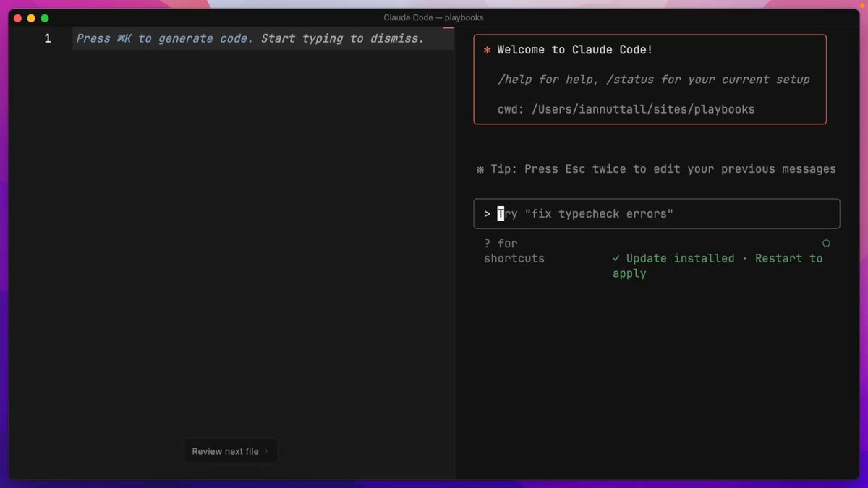Click the '? for shortcuts' hint

(514, 251)
